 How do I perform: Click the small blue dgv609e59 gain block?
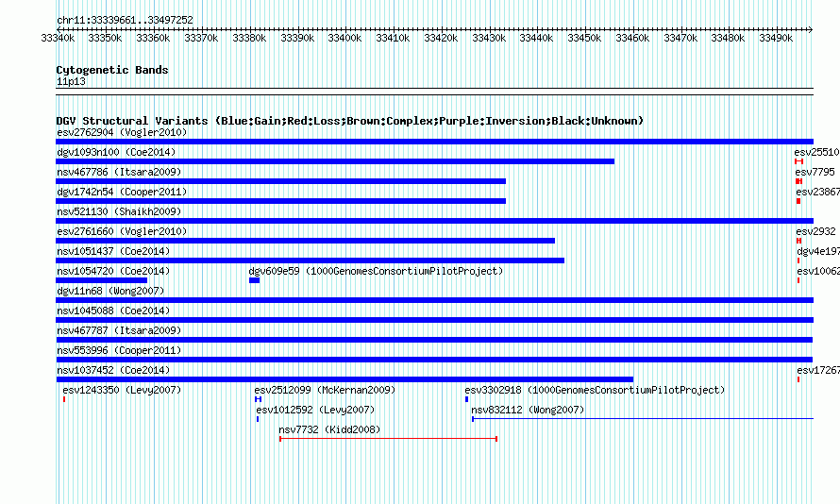pyautogui.click(x=255, y=280)
